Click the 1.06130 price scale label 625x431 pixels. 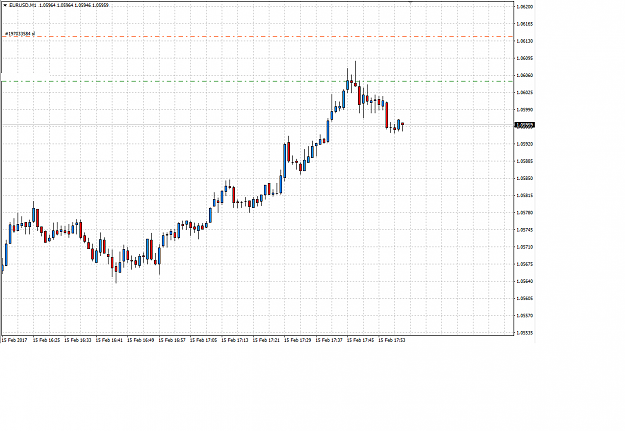pyautogui.click(x=525, y=41)
